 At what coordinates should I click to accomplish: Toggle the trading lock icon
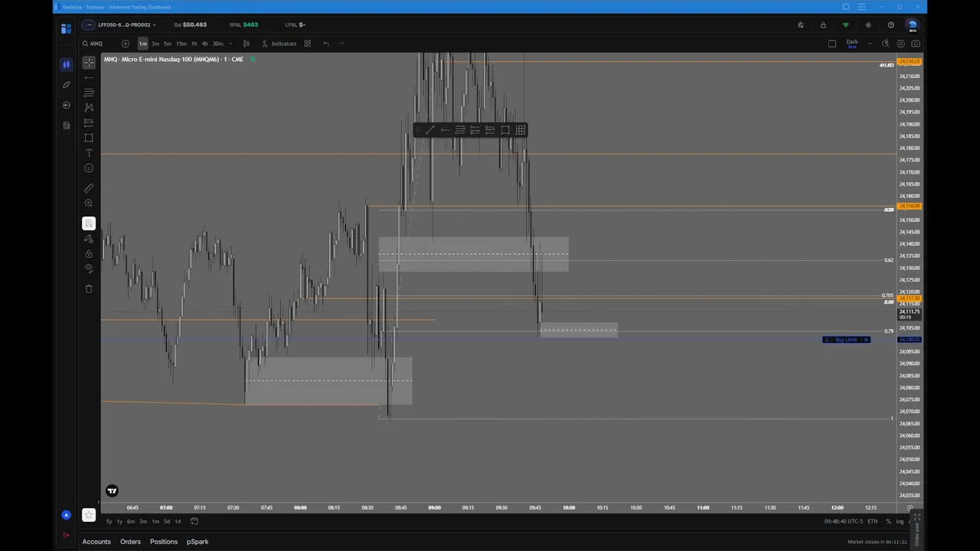823,24
